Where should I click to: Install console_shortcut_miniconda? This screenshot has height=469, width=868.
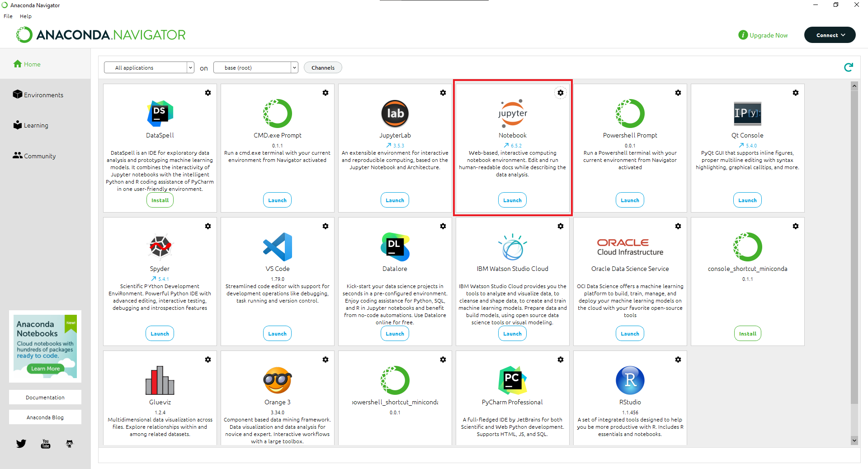(748, 333)
